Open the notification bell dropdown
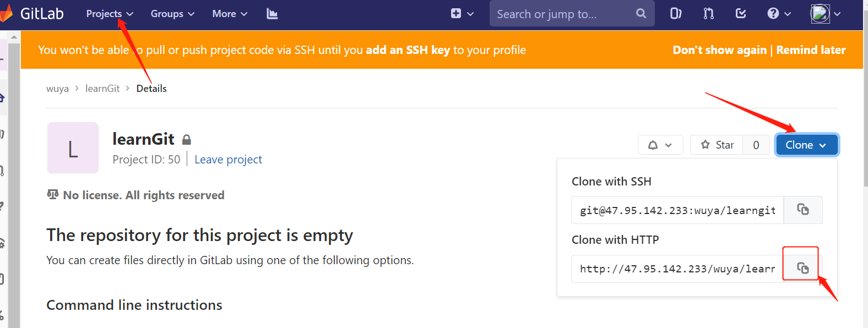This screenshot has height=328, width=868. pos(660,145)
